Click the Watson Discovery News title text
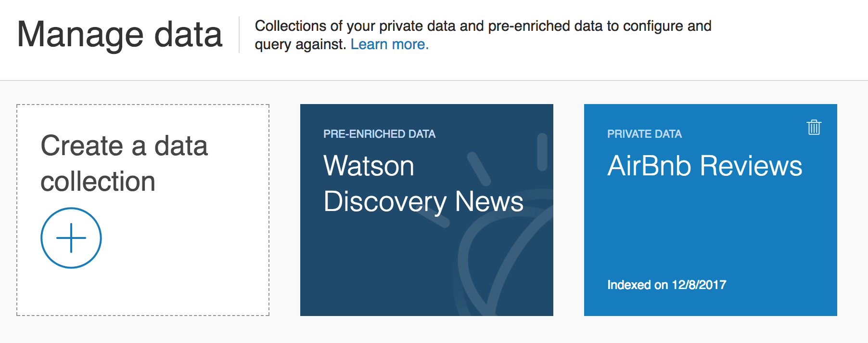The image size is (868, 343). point(423,184)
